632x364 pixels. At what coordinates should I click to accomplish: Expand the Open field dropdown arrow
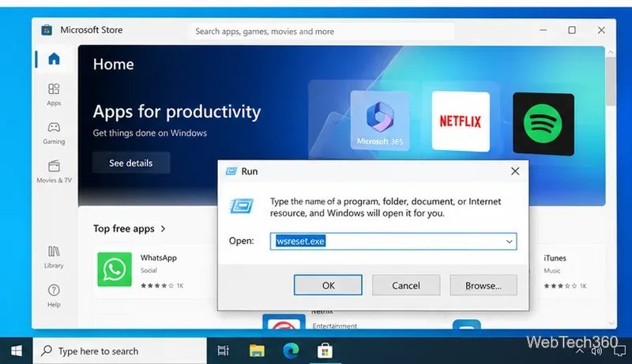point(509,241)
